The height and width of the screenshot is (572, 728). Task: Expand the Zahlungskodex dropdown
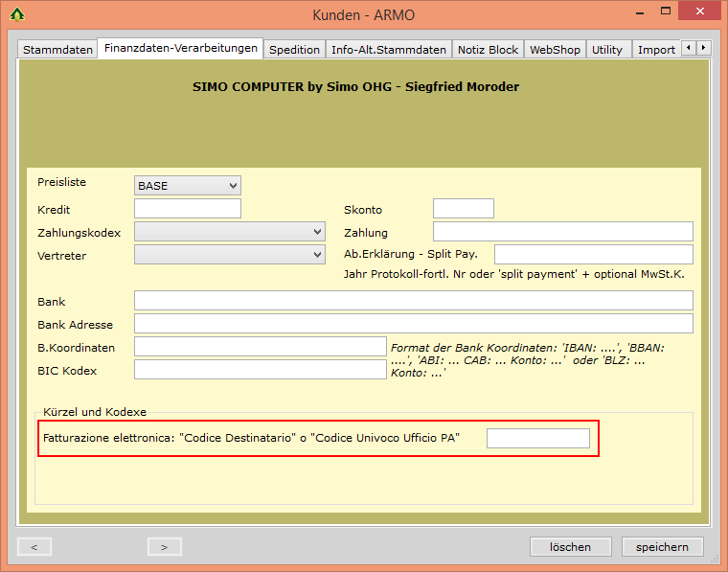pyautogui.click(x=230, y=232)
